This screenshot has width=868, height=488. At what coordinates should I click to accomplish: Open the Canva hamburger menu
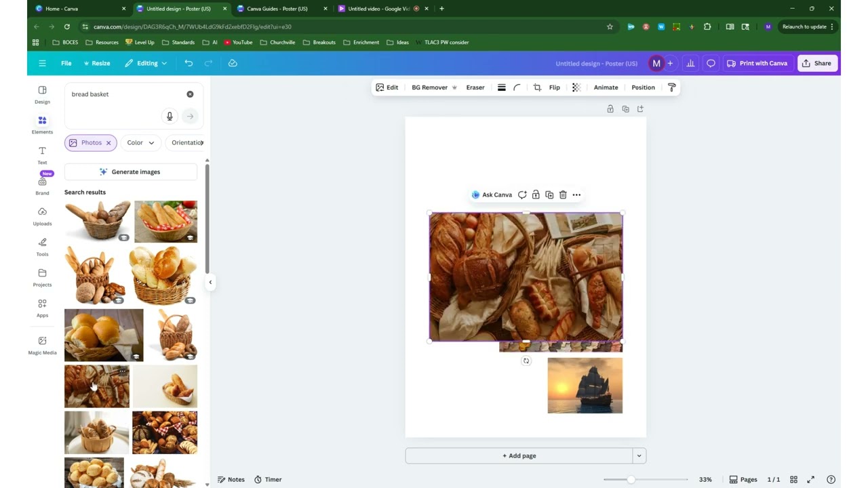(x=42, y=63)
